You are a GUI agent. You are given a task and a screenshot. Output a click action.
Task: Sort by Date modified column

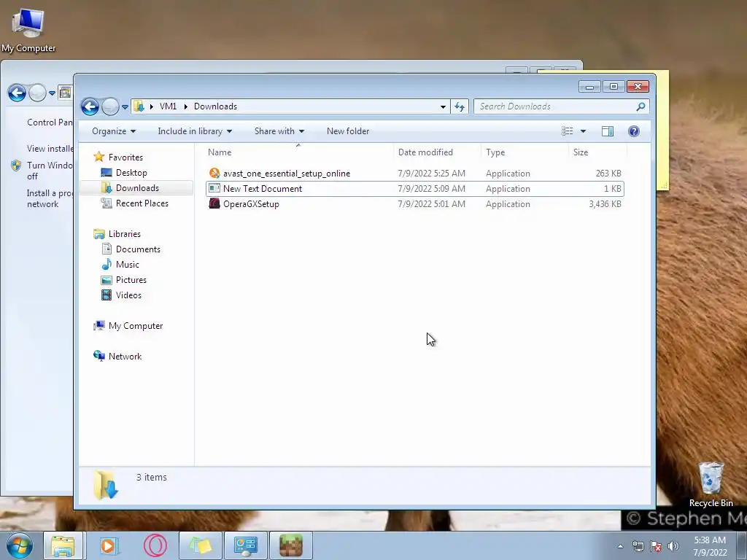(x=425, y=152)
